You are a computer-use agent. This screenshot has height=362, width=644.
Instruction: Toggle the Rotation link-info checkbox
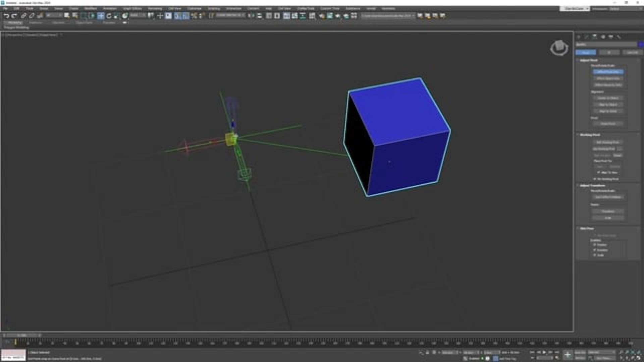(595, 250)
